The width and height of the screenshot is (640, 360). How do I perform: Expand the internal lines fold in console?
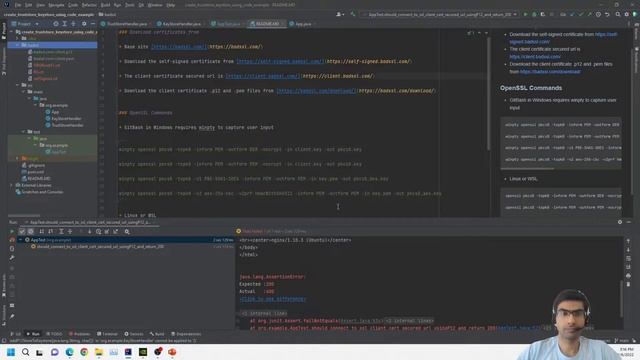coord(264,313)
